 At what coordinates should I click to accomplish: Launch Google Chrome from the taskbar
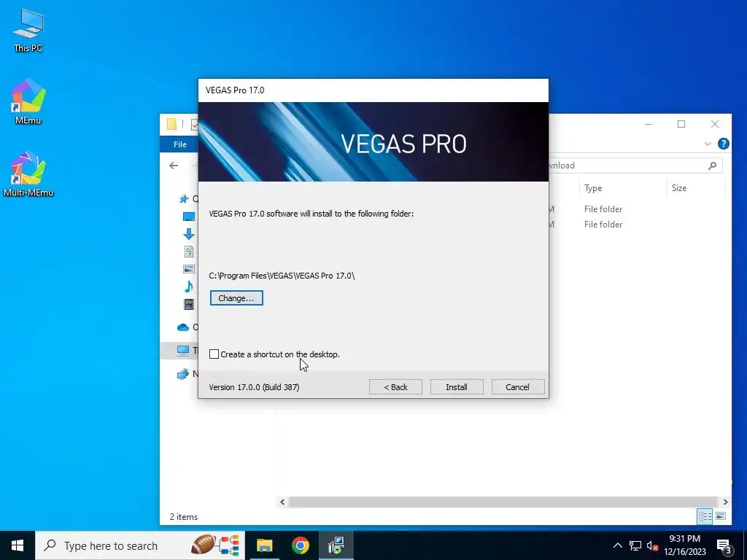click(300, 545)
